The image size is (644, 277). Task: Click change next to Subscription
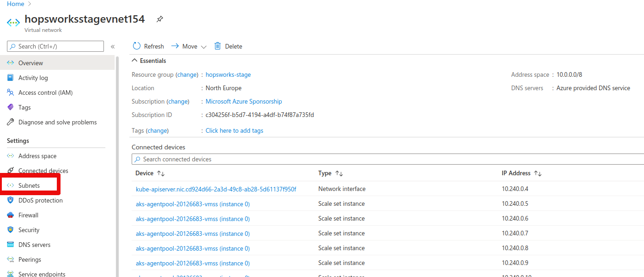coord(178,101)
